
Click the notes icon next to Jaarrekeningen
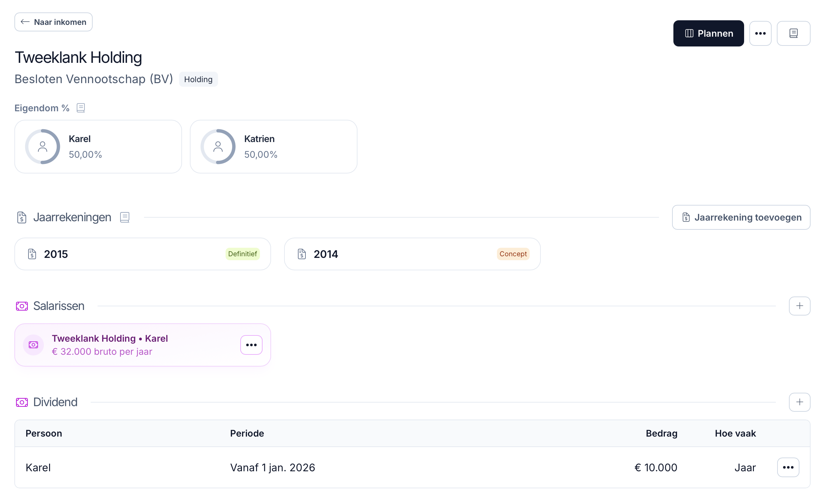[x=125, y=217]
